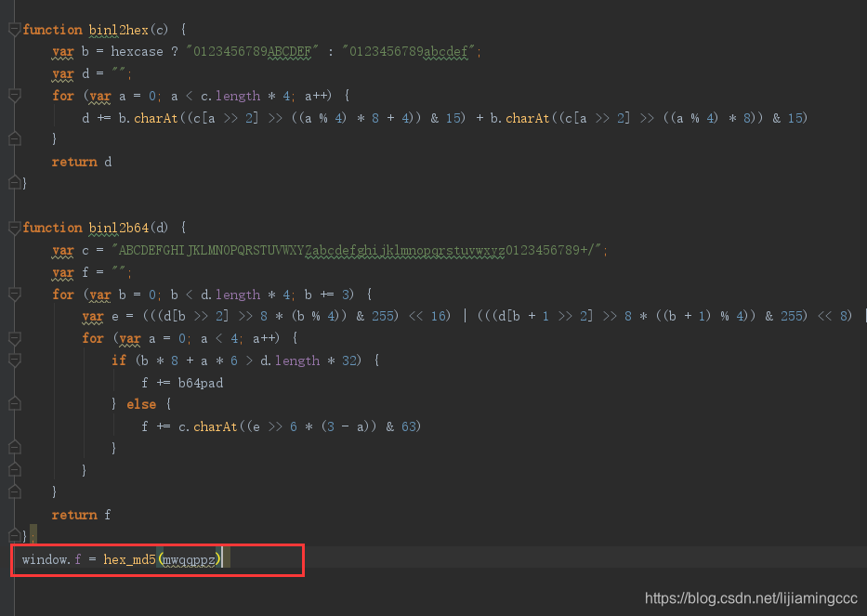The height and width of the screenshot is (616, 867).
Task: Collapse the binl2hex function using its fold marker
Action: click(x=14, y=30)
